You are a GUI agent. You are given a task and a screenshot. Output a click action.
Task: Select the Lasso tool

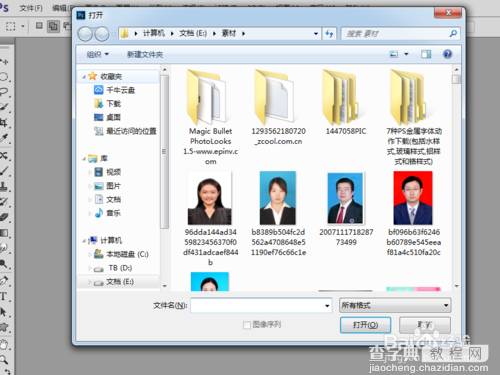4,92
